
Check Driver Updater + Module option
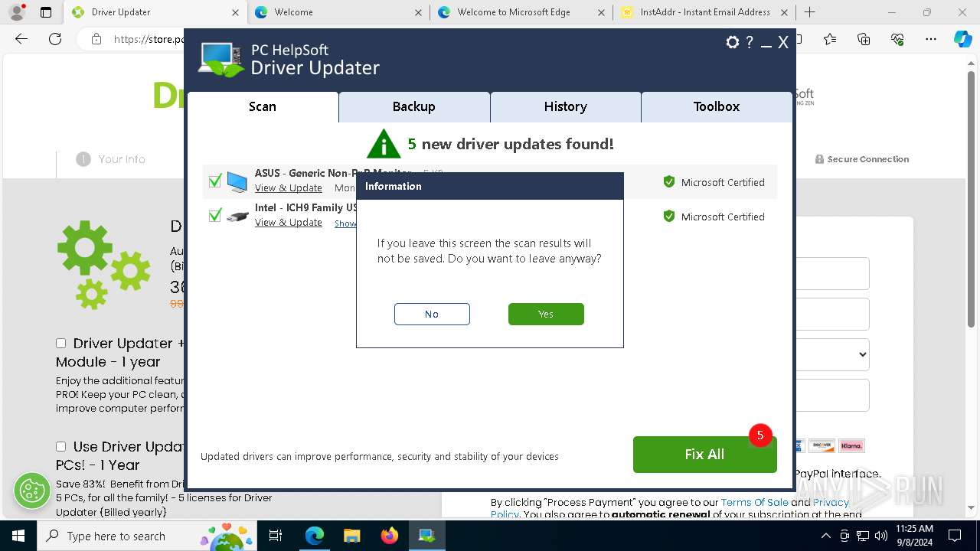[x=60, y=344]
